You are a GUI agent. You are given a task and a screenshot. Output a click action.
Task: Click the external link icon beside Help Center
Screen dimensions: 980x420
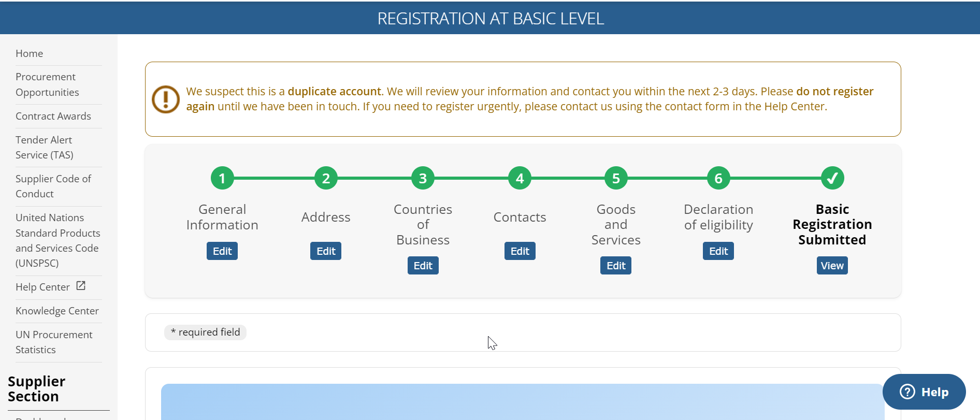[x=81, y=286]
